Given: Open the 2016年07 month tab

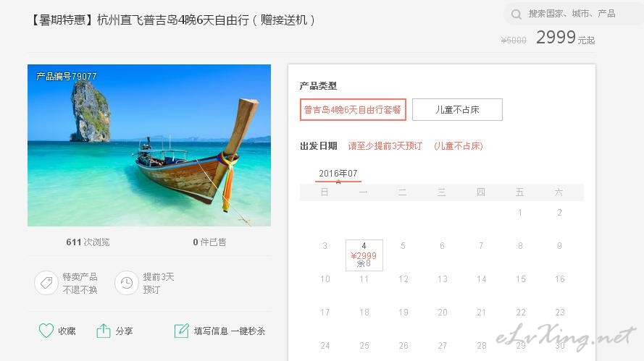Looking at the screenshot, I should pos(338,174).
